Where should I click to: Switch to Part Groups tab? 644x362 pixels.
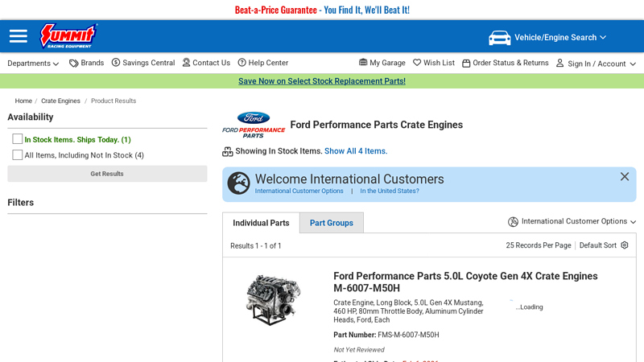coord(332,223)
